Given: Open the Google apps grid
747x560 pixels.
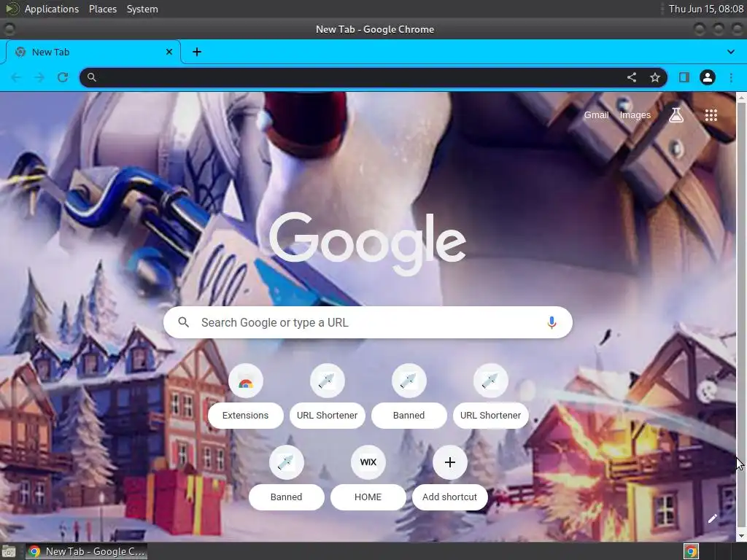Looking at the screenshot, I should (x=711, y=114).
